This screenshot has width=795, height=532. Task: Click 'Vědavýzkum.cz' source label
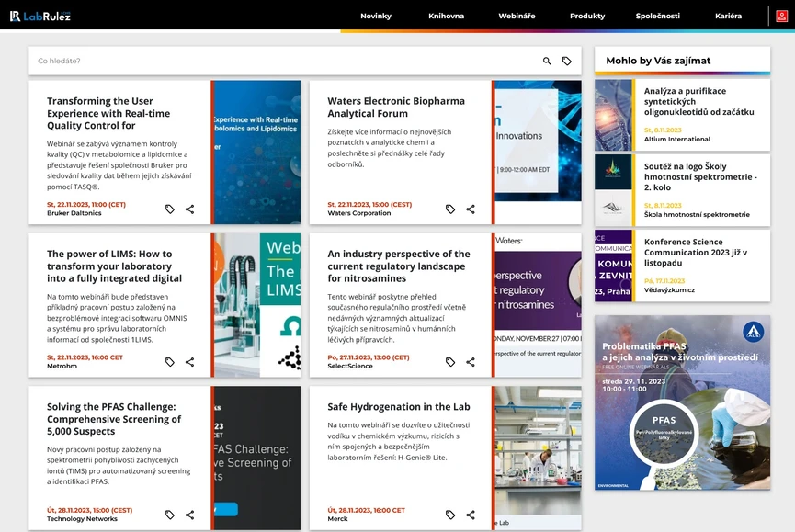pos(669,290)
